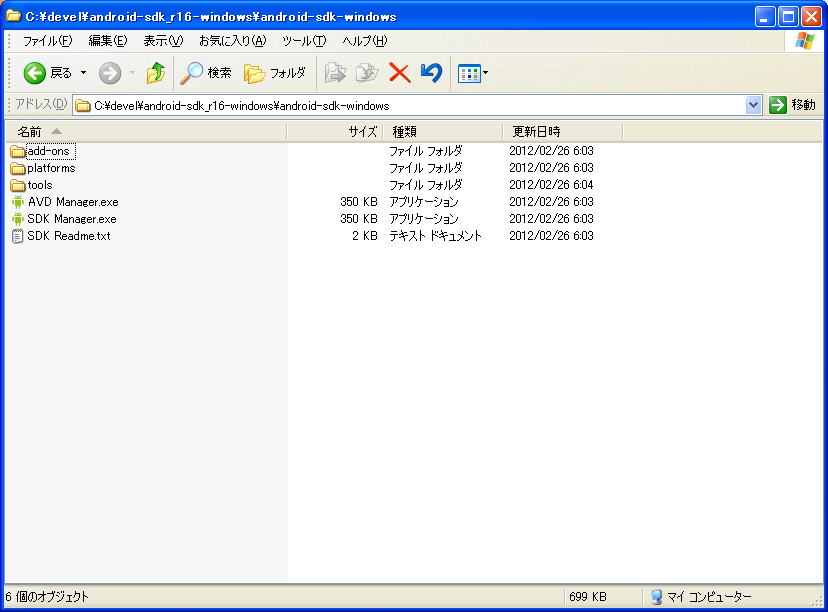Click the Windows flag logo

805,41
